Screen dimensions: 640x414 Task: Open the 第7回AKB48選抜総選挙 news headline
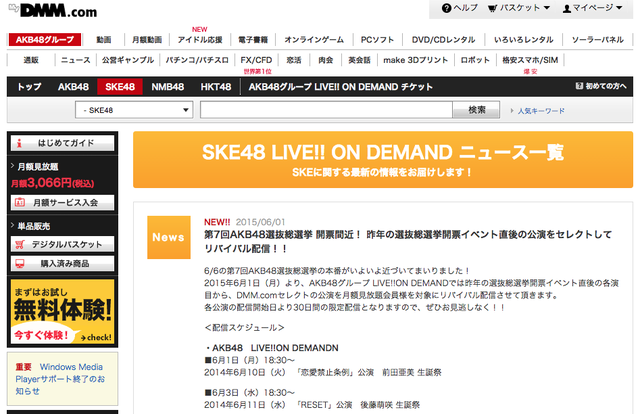408,241
